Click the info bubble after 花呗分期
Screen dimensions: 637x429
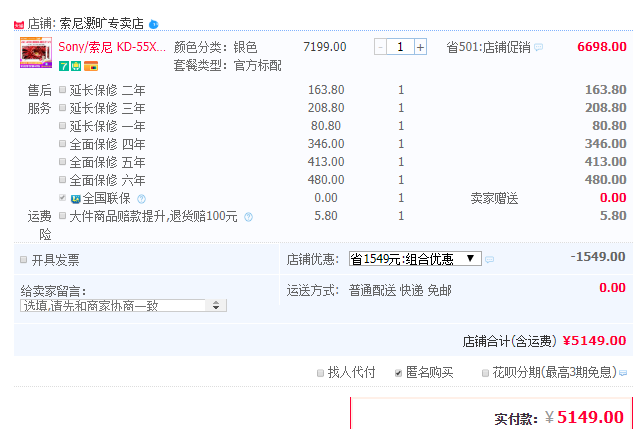click(622, 373)
